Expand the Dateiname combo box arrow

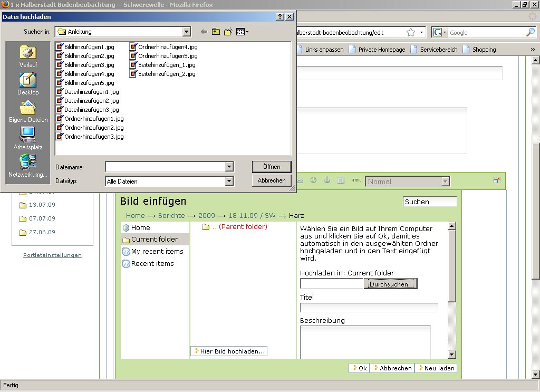pos(229,167)
